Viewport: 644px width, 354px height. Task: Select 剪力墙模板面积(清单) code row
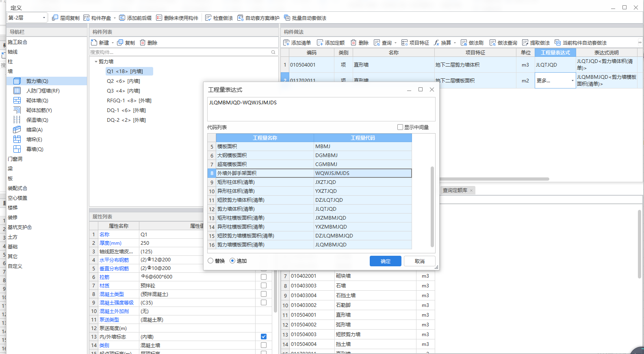coord(310,245)
